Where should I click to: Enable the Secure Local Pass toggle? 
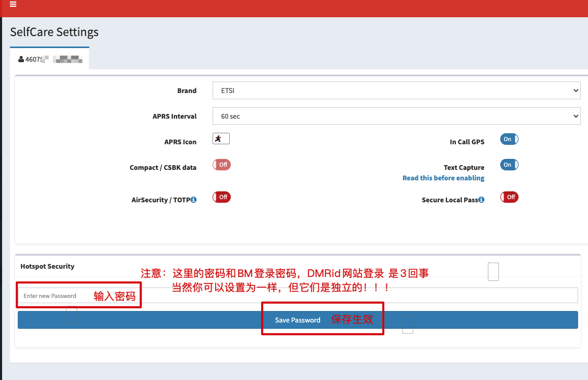tap(509, 197)
